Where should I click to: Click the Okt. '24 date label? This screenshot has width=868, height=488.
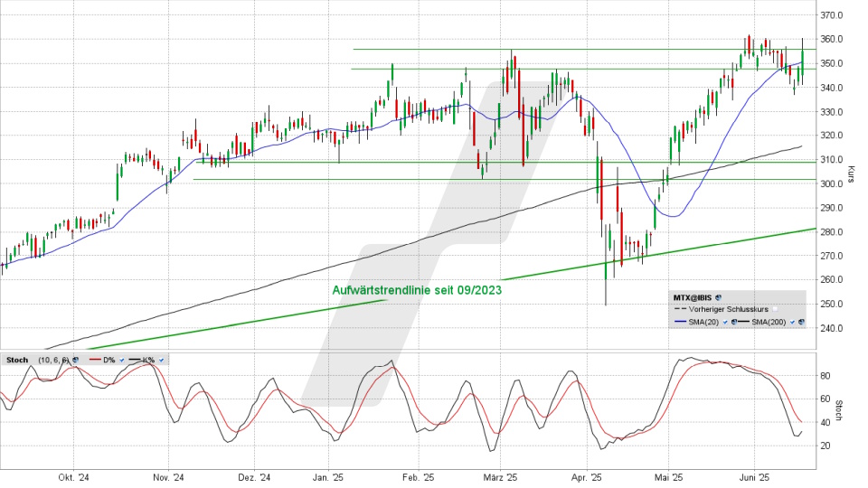[73, 477]
